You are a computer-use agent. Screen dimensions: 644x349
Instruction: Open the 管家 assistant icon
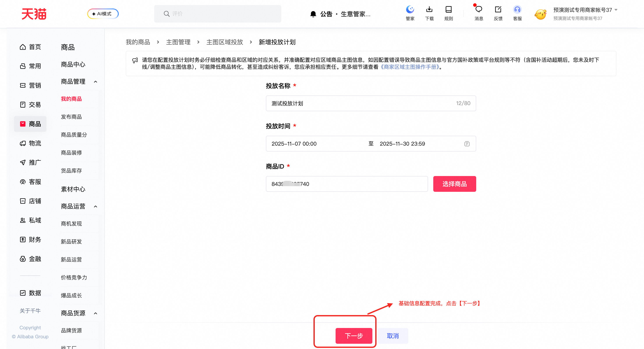click(410, 13)
